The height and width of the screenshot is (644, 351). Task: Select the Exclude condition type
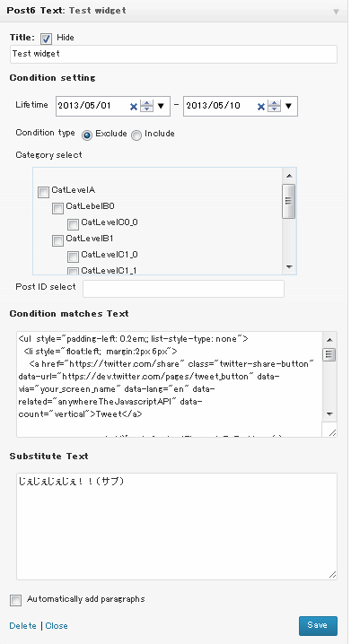[87, 135]
